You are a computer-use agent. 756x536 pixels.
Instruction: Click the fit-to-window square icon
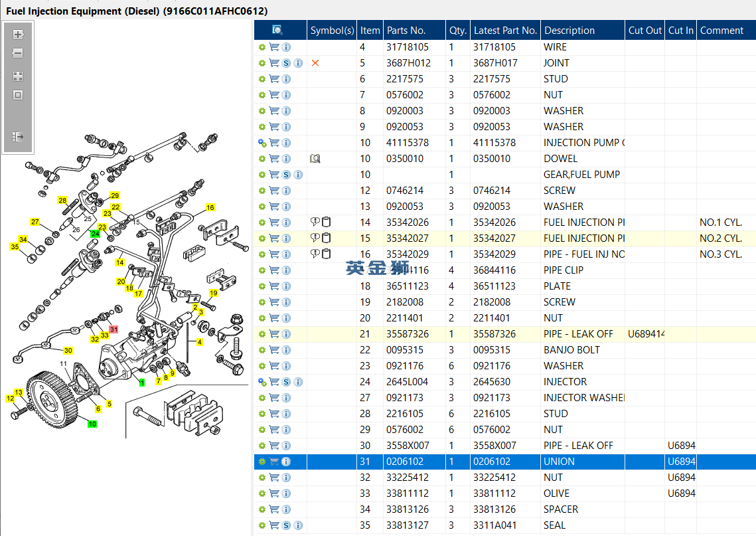(18, 95)
